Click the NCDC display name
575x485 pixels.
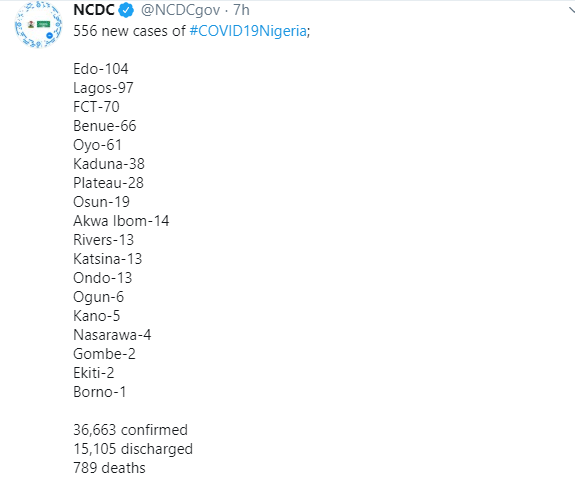click(94, 10)
